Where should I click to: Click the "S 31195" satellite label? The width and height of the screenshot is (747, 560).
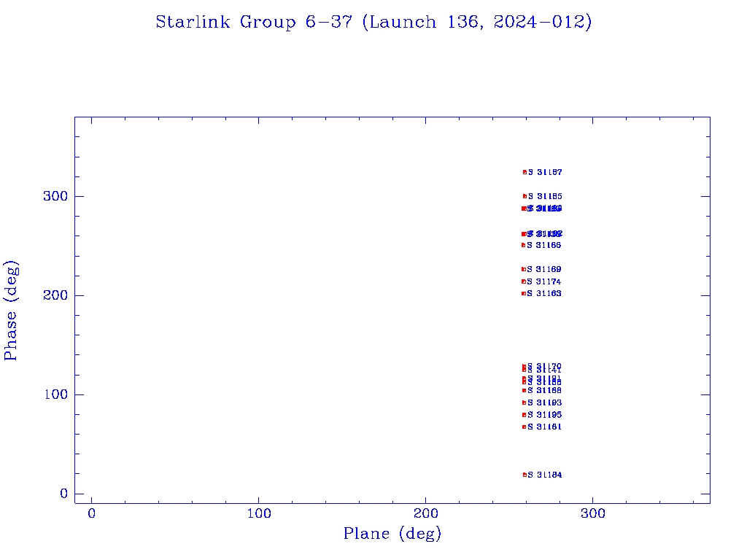544,415
